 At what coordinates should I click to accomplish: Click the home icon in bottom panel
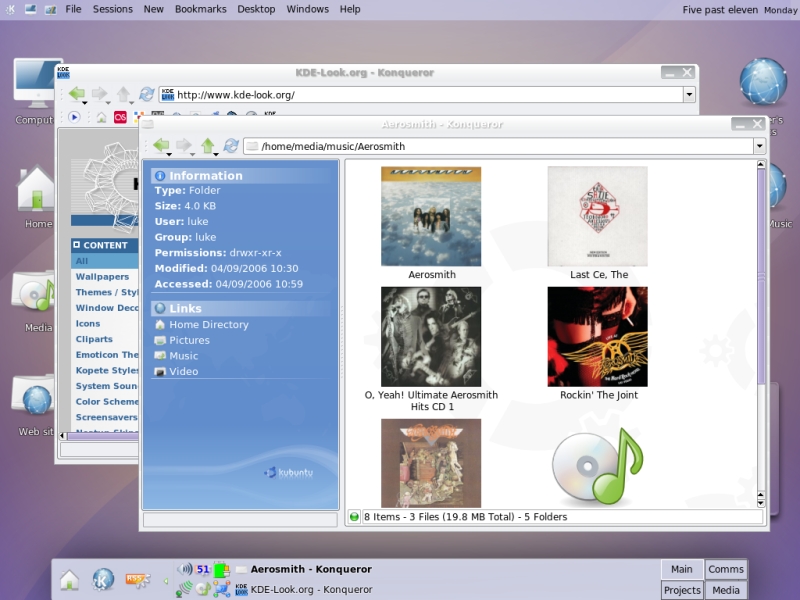coord(69,580)
